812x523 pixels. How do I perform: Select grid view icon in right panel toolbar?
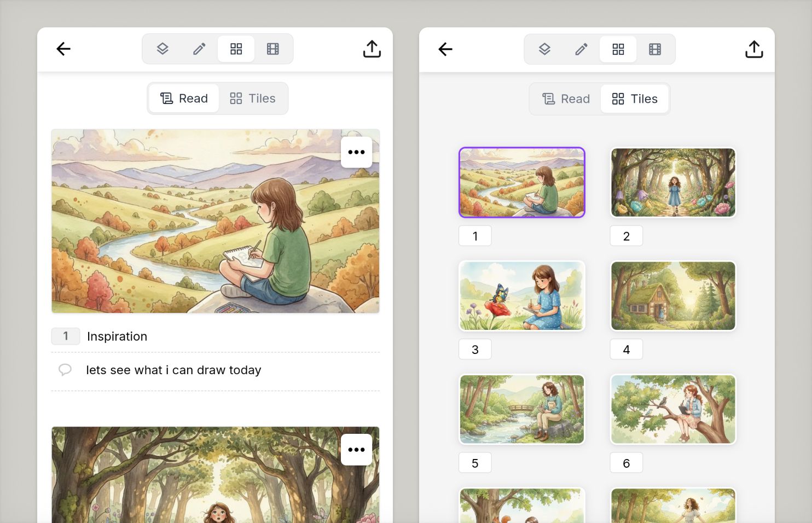click(618, 49)
